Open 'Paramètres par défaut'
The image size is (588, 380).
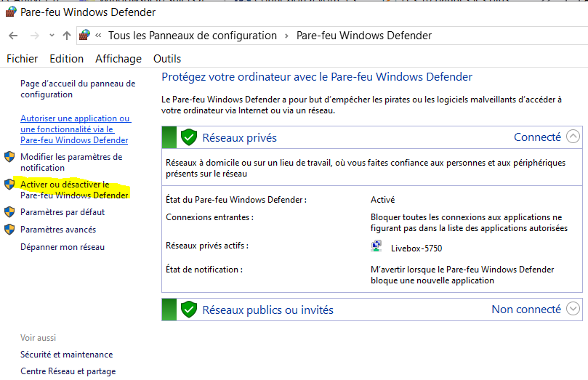tap(63, 212)
